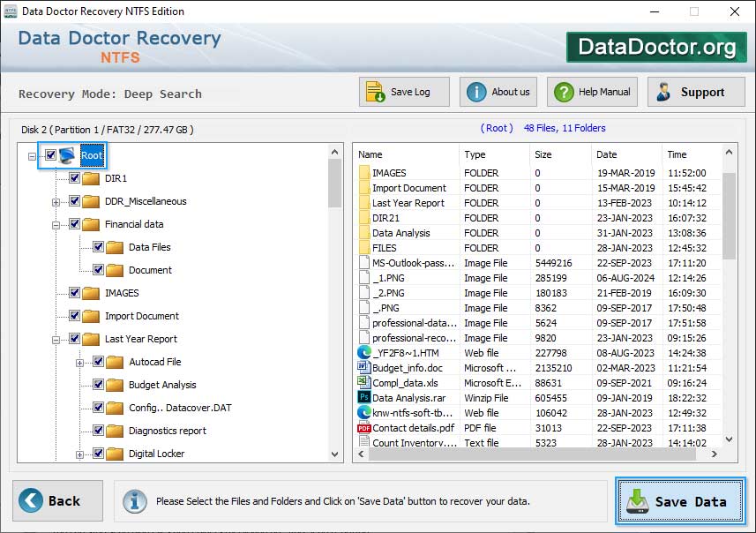Click the text file icon beside Count Inventory

click(364, 441)
